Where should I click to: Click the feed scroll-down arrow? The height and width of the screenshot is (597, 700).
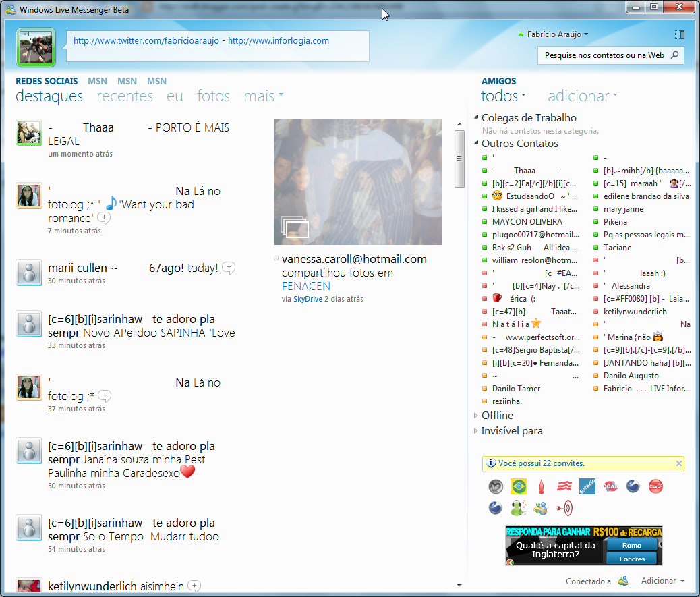[x=459, y=585]
